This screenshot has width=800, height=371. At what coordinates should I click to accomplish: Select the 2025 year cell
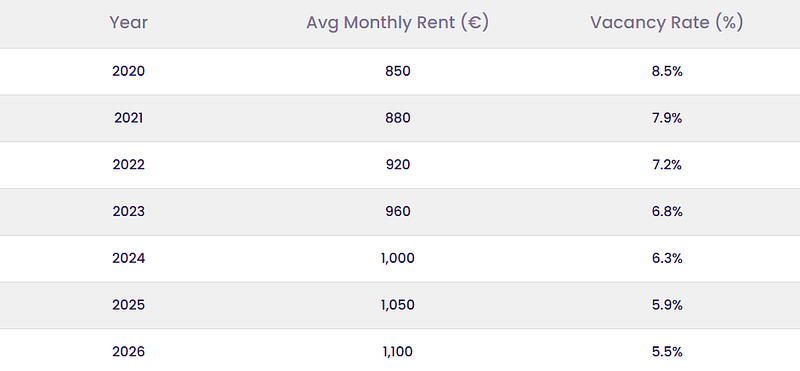coord(129,305)
